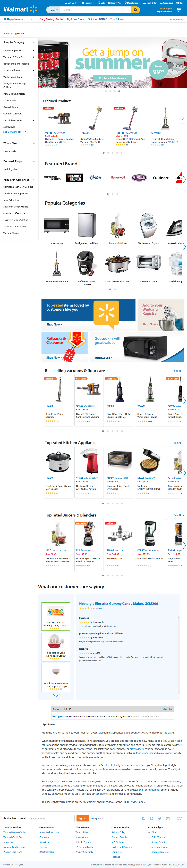Open Walmart's Facebook page icon
This screenshot has width=187, height=868.
point(143,818)
